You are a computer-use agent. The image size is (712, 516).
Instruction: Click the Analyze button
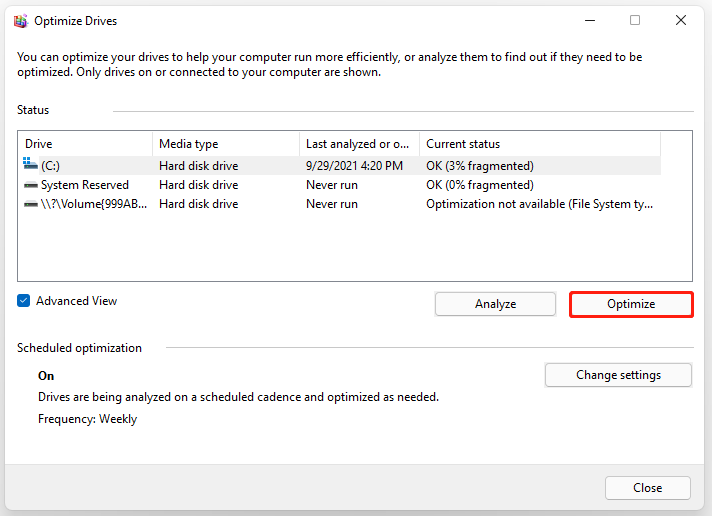[495, 304]
